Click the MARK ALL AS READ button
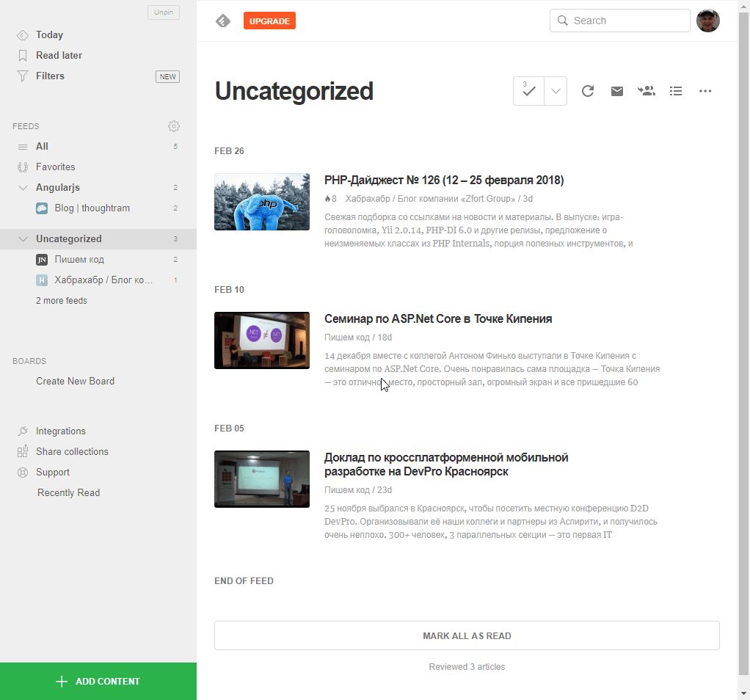750x700 pixels. coord(467,635)
